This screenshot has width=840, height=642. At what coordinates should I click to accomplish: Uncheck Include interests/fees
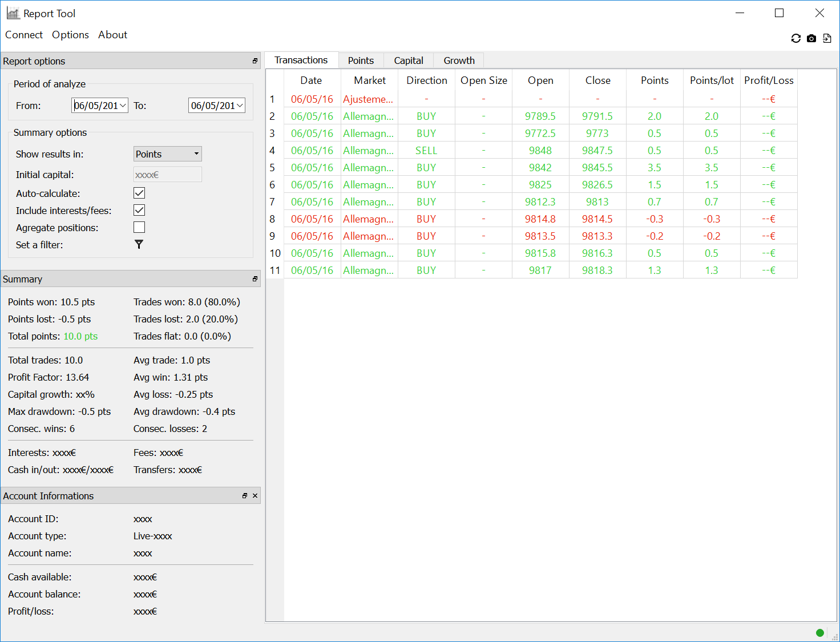point(139,210)
